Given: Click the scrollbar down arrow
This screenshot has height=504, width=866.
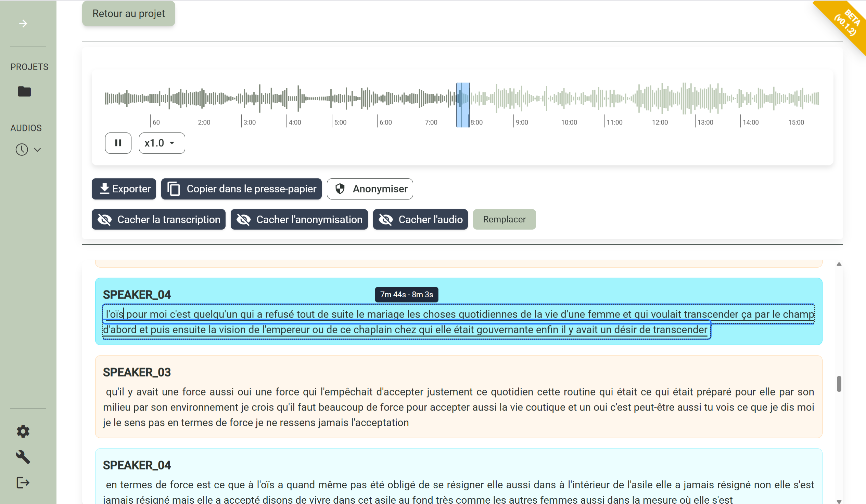Looking at the screenshot, I should point(839,501).
